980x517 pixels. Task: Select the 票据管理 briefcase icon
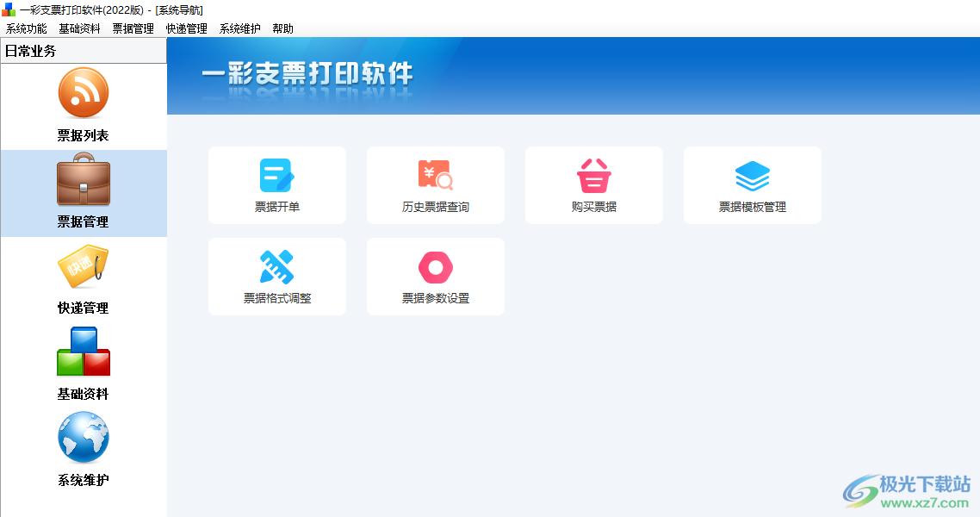[84, 179]
